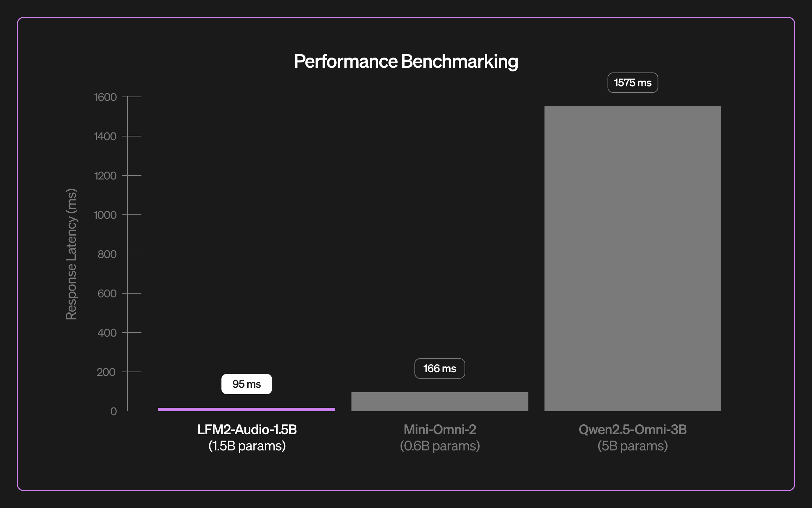This screenshot has height=508, width=812.
Task: Click the 1575 ms value label
Action: pyautogui.click(x=633, y=83)
